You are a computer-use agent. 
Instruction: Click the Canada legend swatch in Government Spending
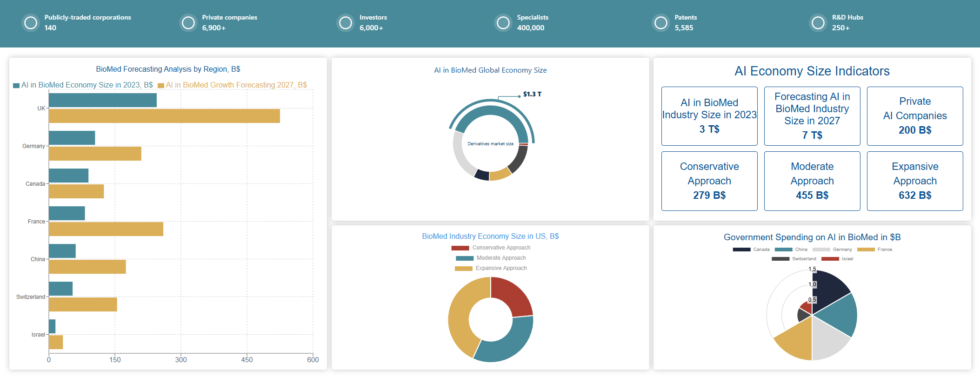[x=741, y=250]
